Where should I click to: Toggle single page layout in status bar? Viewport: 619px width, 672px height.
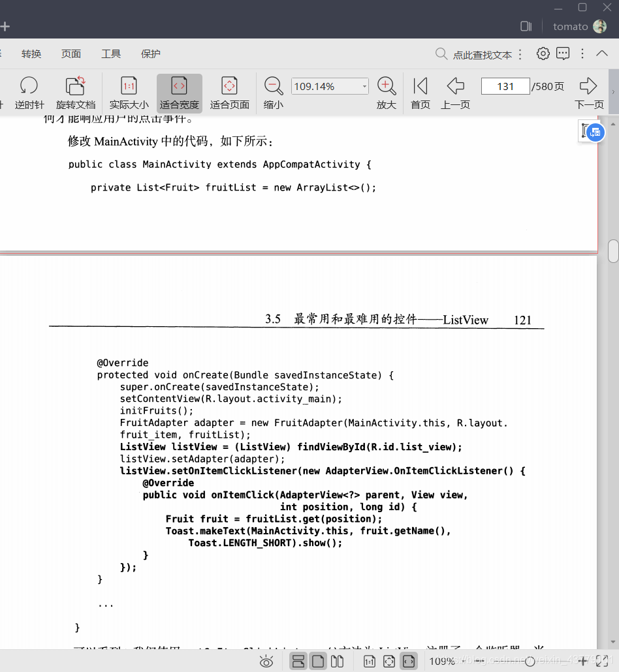click(318, 662)
